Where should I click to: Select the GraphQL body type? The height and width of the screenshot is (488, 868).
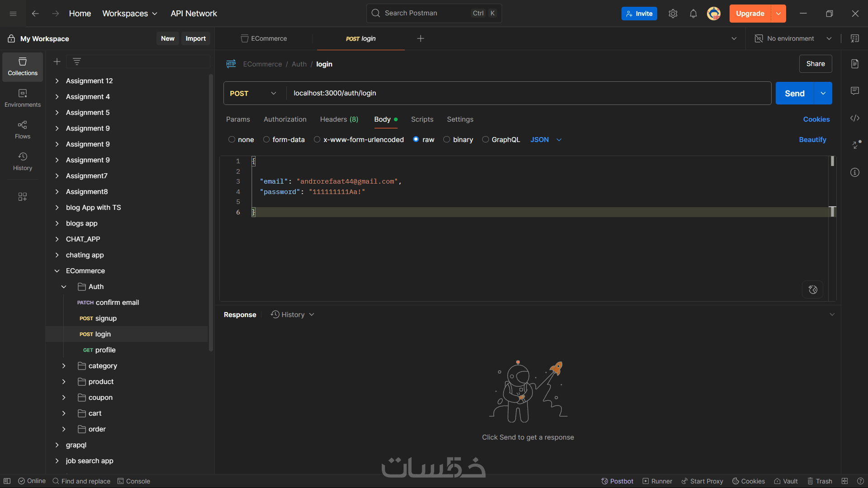(485, 140)
